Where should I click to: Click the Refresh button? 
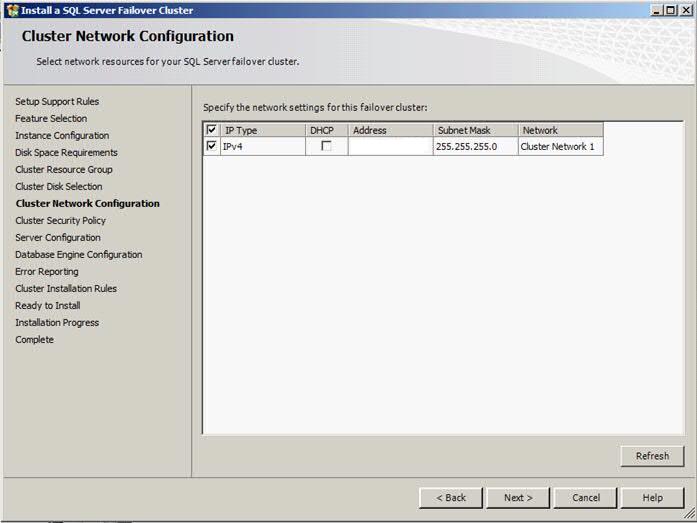point(652,456)
